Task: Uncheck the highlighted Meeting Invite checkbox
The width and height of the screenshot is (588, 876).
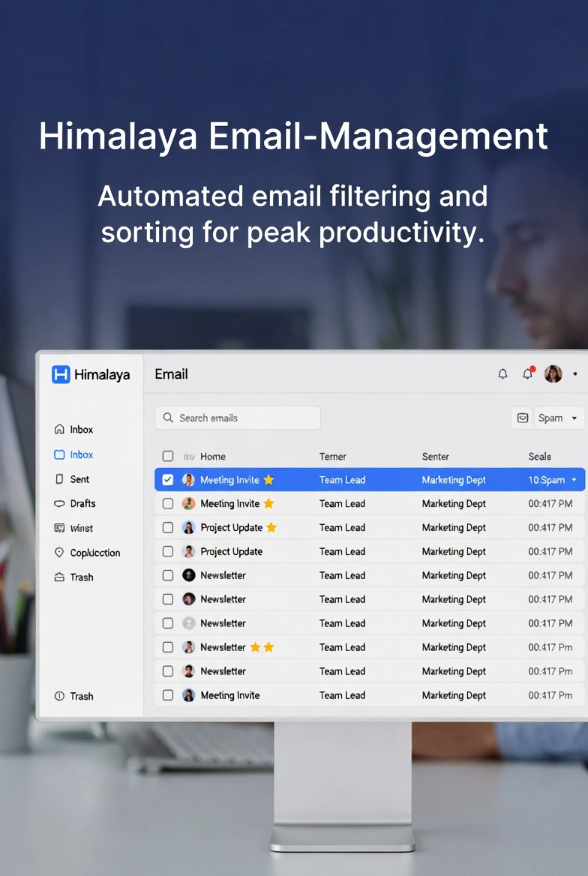Action: pos(168,480)
